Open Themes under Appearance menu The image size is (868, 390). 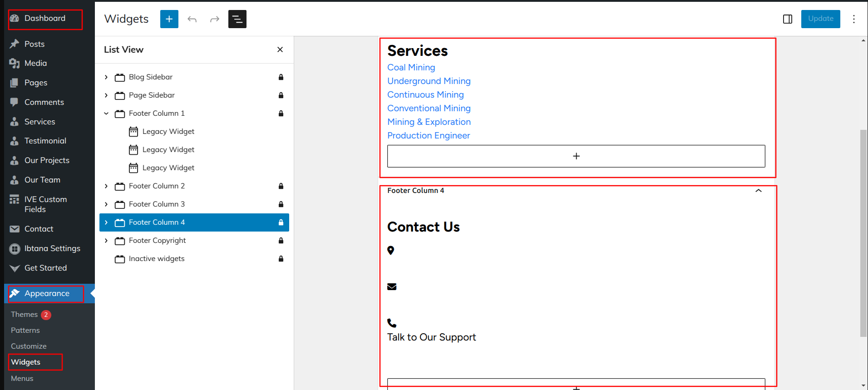tap(25, 315)
